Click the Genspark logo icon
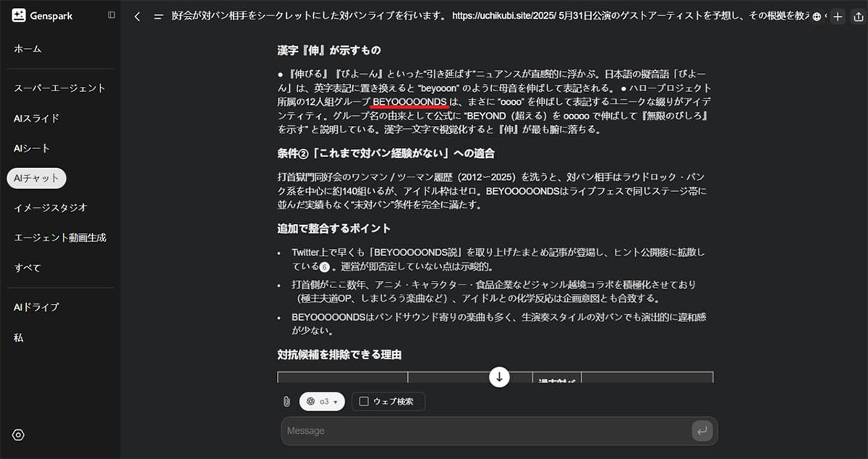Image resolution: width=868 pixels, height=459 pixels. (19, 15)
